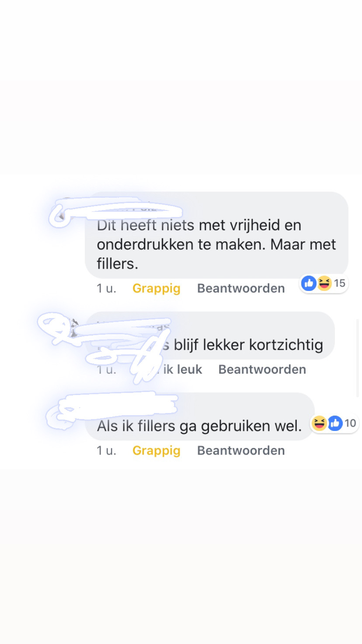The width and height of the screenshot is (362, 644).
Task: Click Beantwoorden under 'Als ik fillers ga gebruiken wel'
Action: (241, 450)
